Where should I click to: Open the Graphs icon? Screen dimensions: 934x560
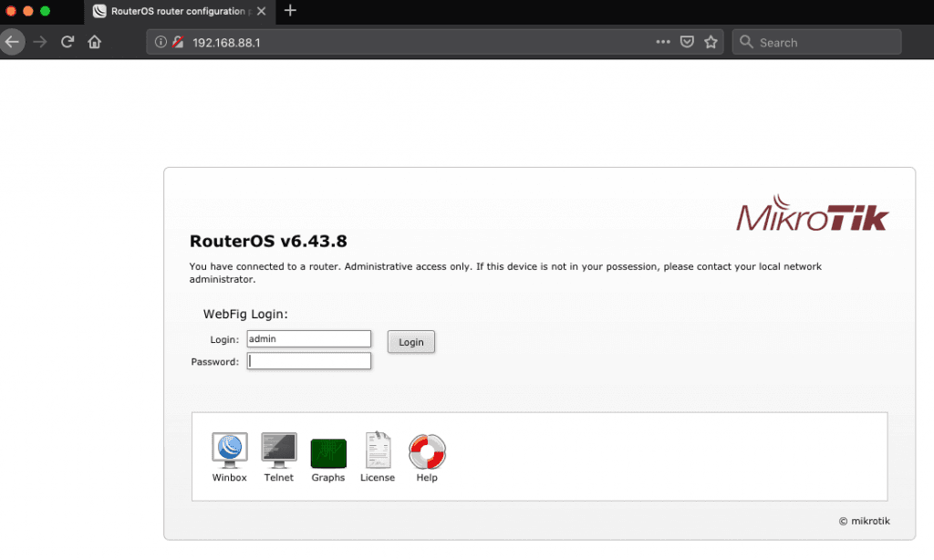click(328, 452)
